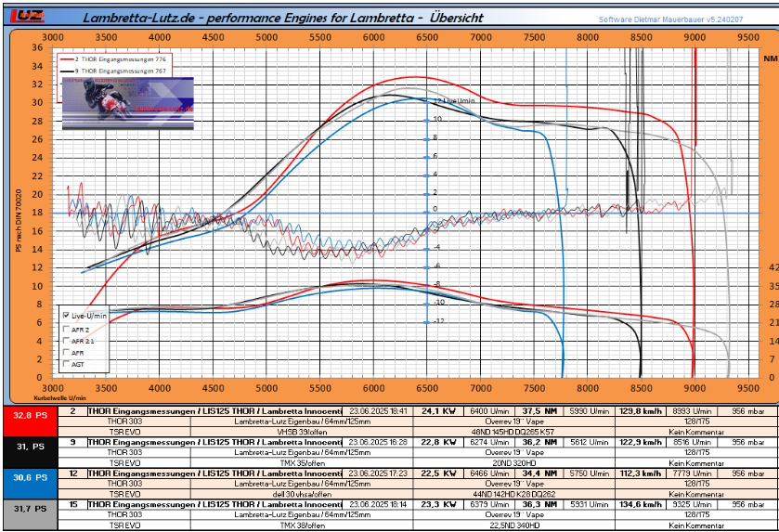Click the 'Software Dietmar Mauerbauer v5.240207' text

point(670,19)
